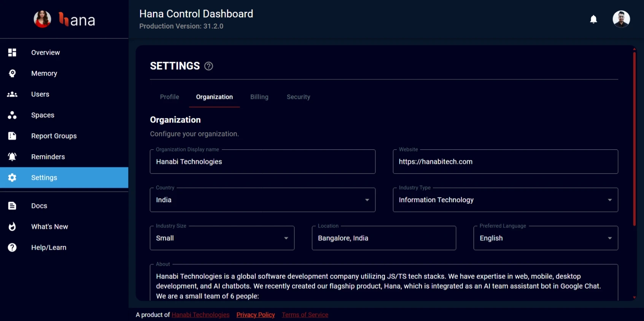Click the Docs page icon
The image size is (644, 321).
12,206
